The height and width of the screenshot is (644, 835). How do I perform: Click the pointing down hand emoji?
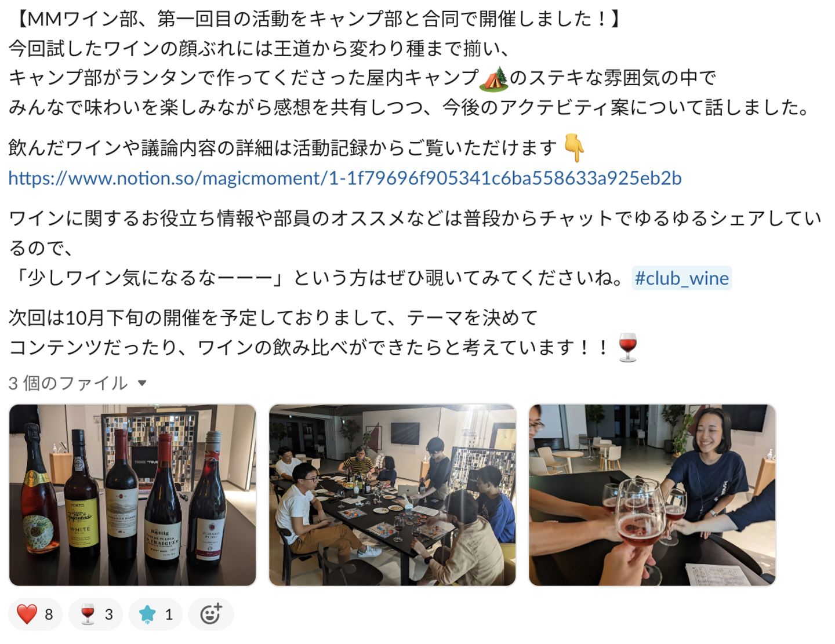574,148
